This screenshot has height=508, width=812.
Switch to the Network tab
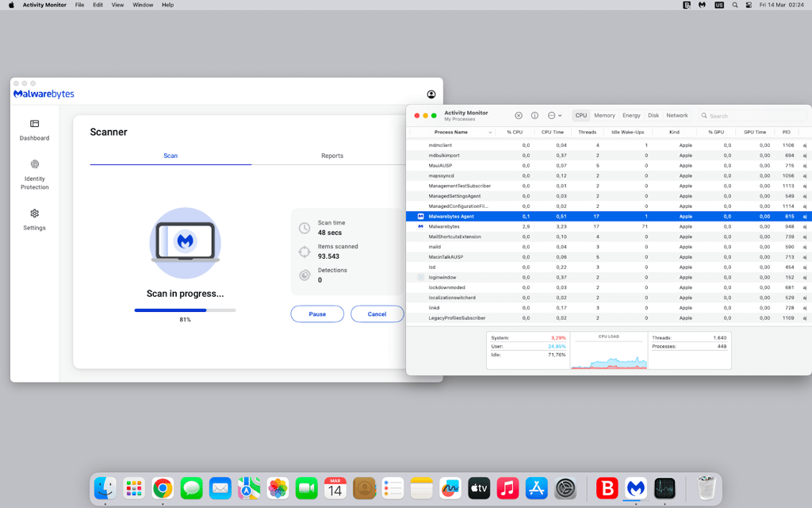(x=677, y=116)
